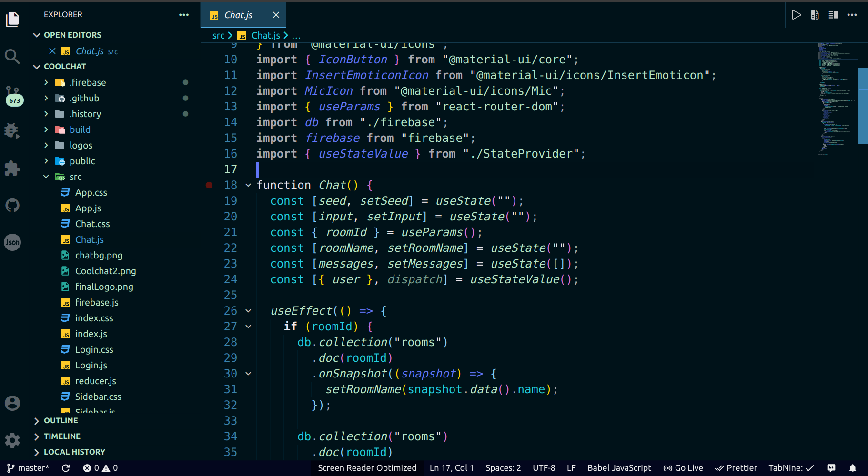Split the editor to the right
Viewport: 868px width, 476px height.
coord(833,15)
